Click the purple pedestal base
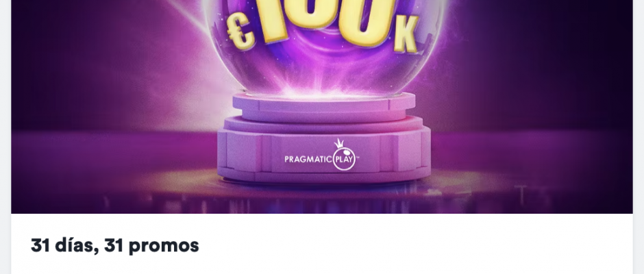 click(x=324, y=153)
